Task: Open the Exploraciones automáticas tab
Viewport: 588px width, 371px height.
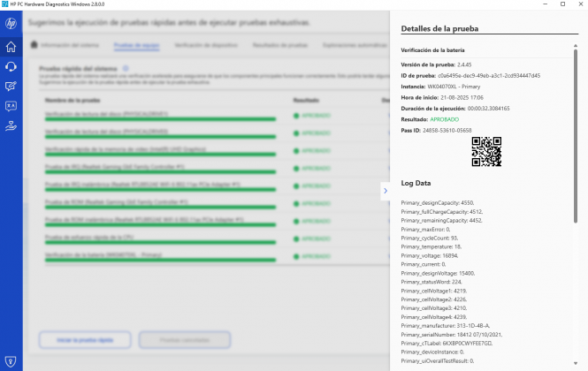Action: 355,45
